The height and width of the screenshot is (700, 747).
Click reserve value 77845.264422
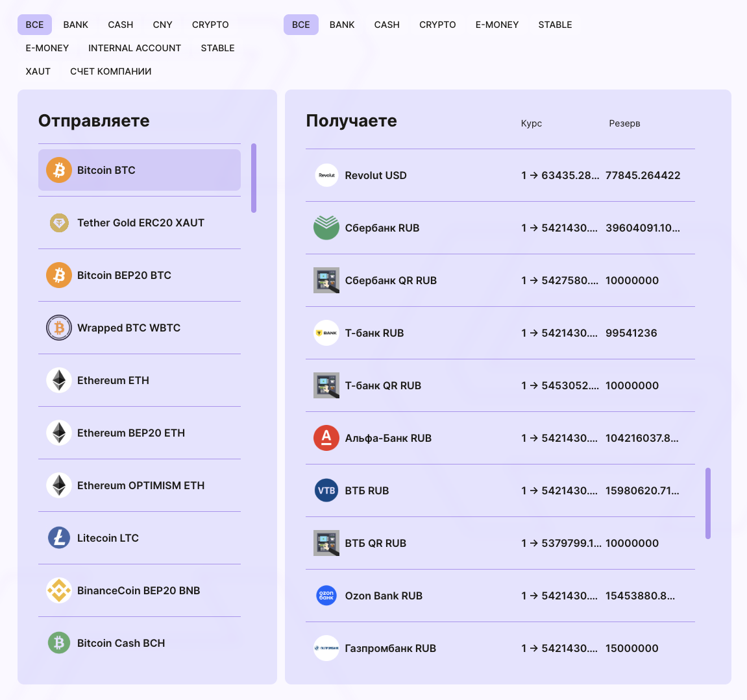[643, 175]
